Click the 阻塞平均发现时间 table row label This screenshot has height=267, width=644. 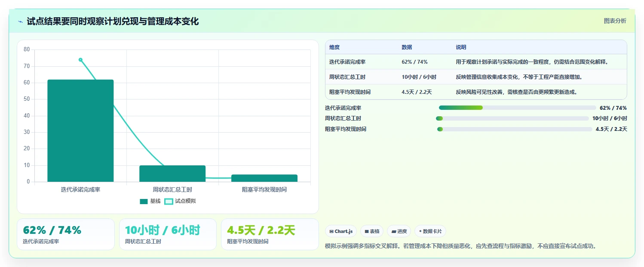pos(350,92)
